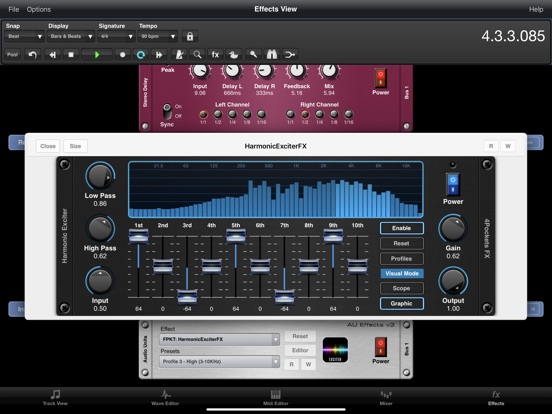Select Left Channel 1/4 sync button

pyautogui.click(x=232, y=114)
